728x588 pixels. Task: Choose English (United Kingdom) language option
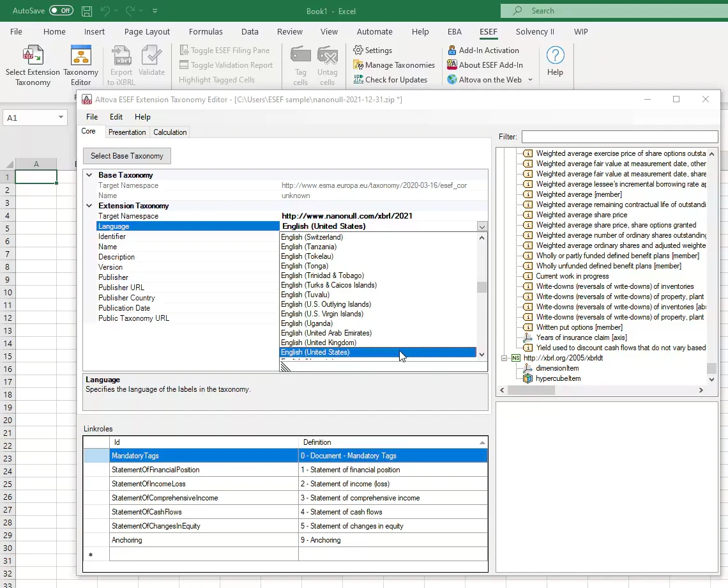[x=378, y=343]
